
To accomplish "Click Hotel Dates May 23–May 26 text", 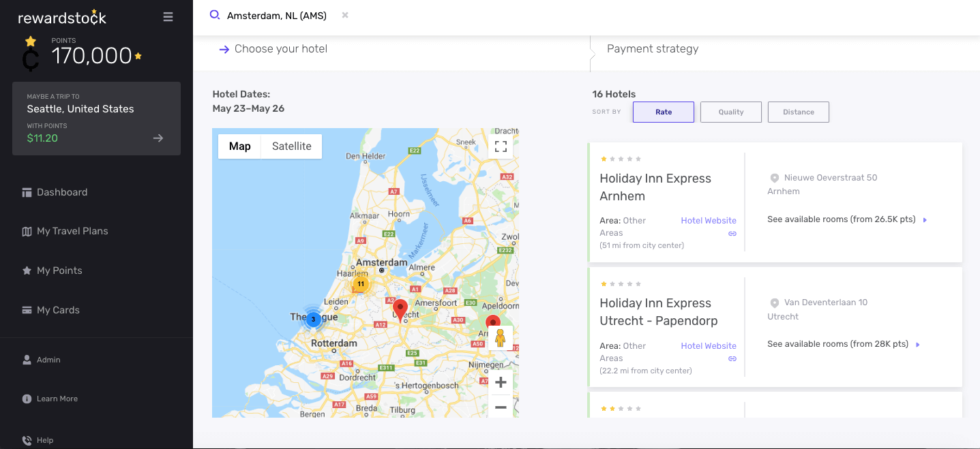I will click(x=248, y=102).
